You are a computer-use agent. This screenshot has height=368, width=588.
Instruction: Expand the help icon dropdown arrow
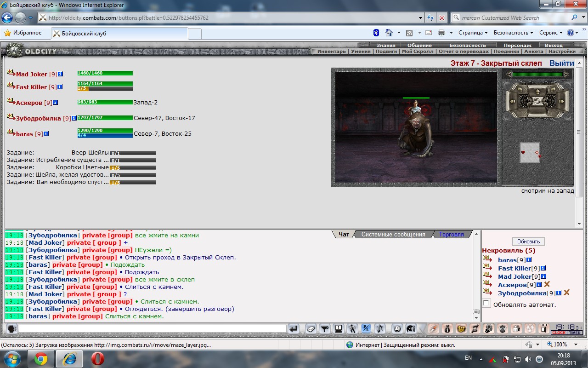577,33
